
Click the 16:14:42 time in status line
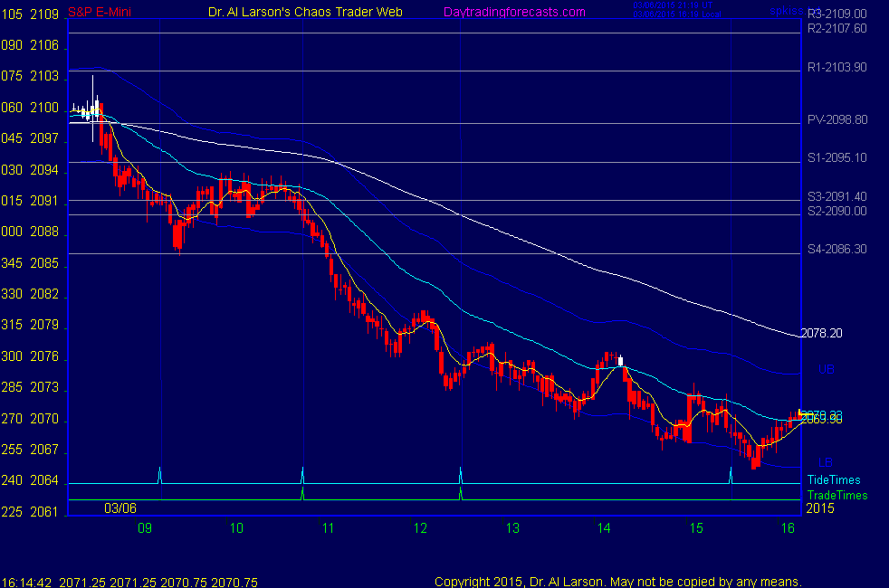pos(26,583)
